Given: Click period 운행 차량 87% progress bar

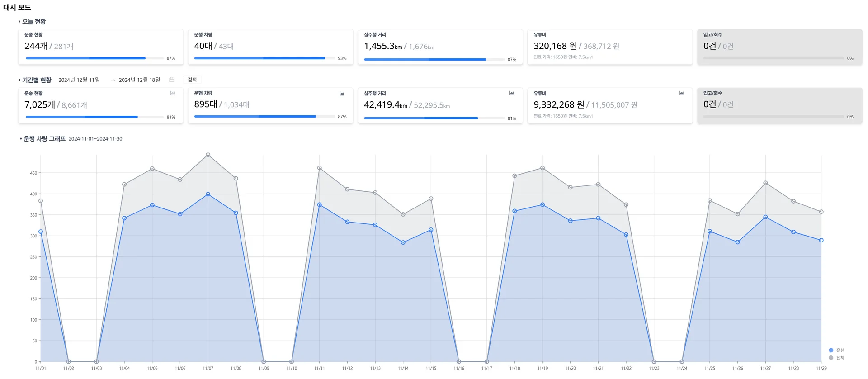Looking at the screenshot, I should pos(264,117).
